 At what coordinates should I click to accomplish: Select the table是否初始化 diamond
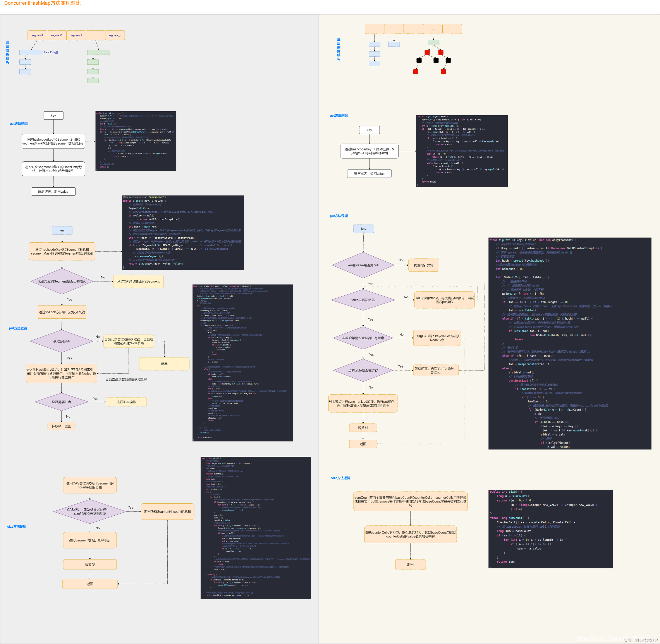pyautogui.click(x=363, y=300)
